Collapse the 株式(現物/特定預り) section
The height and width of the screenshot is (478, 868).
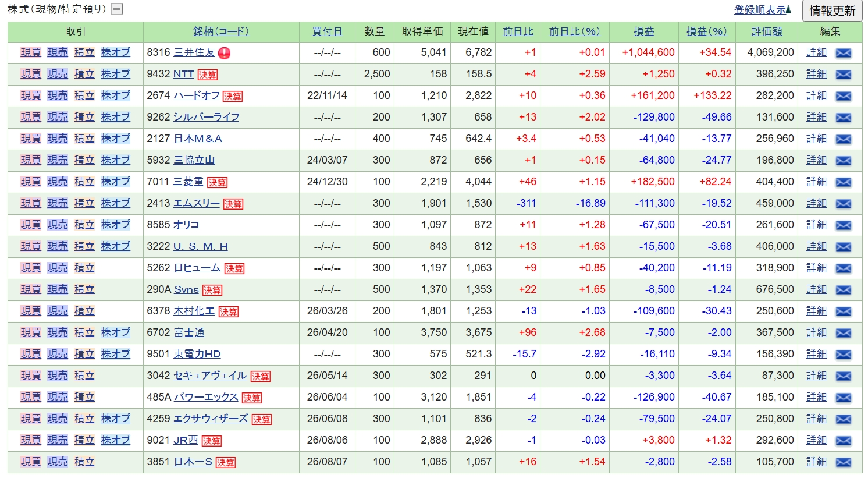[x=117, y=9]
